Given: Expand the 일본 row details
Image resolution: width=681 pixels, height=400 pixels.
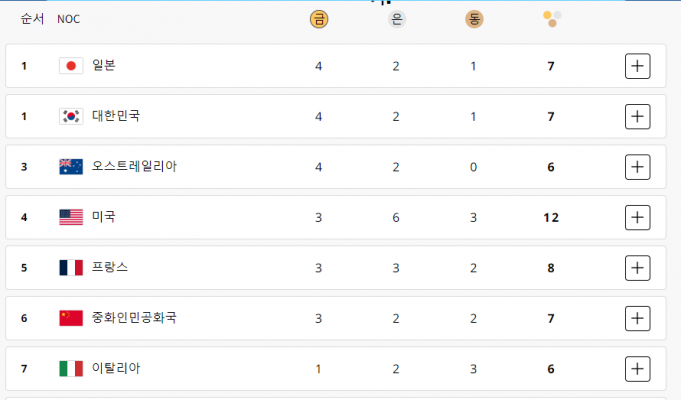Looking at the screenshot, I should pos(637,66).
